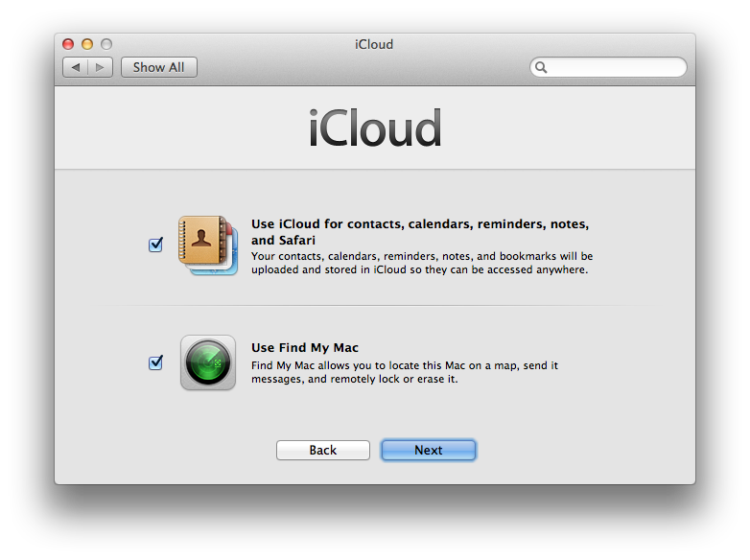
Task: Click the 'Use Find My Mac' heading
Action: pyautogui.click(x=305, y=348)
